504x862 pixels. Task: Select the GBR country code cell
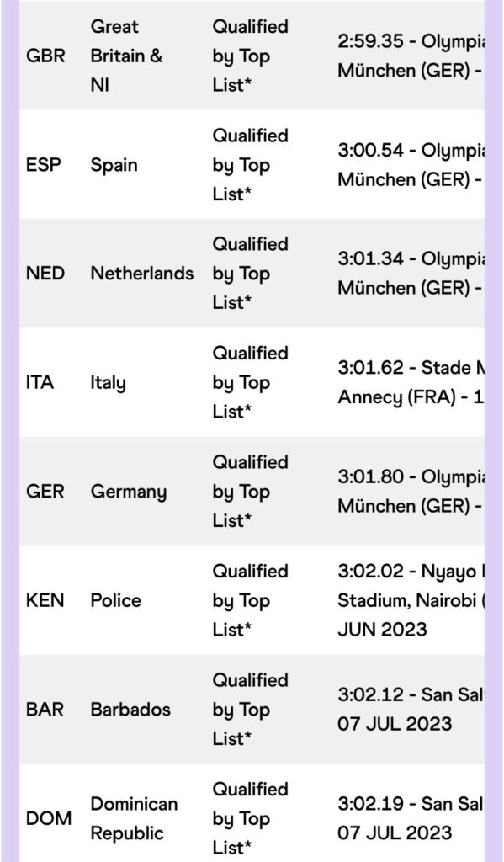point(45,56)
